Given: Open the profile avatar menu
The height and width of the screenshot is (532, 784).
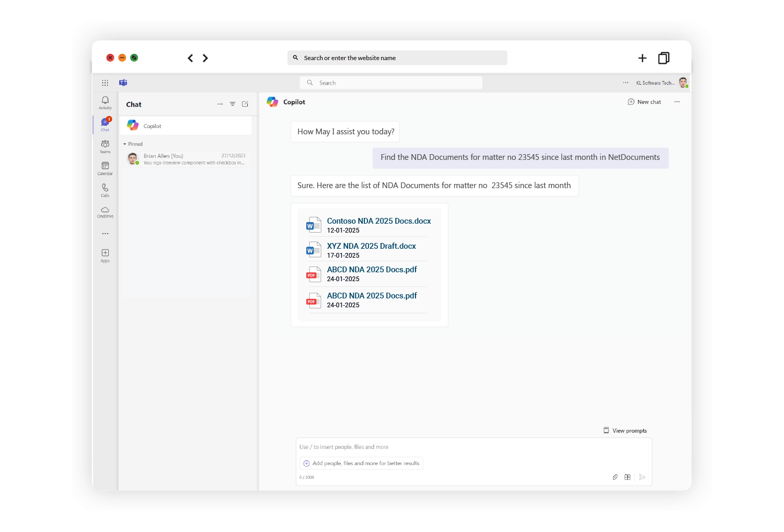Looking at the screenshot, I should [683, 83].
